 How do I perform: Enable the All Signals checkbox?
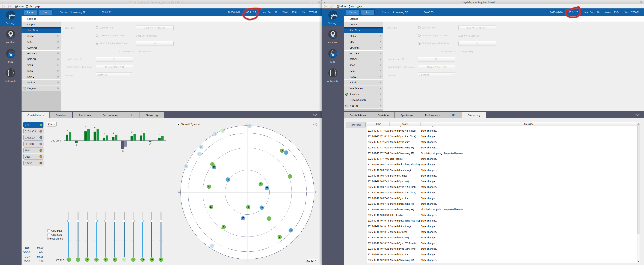coord(49,231)
